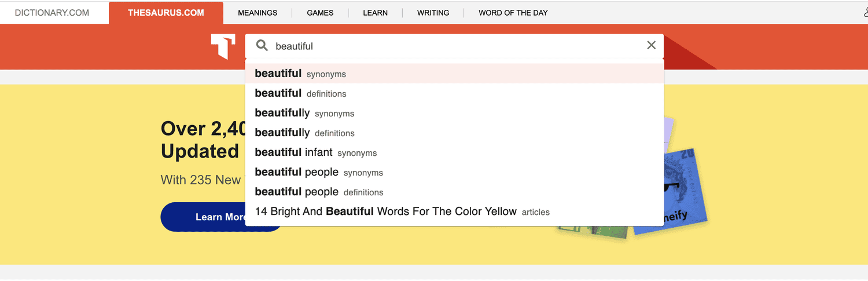This screenshot has height=281, width=868.
Task: Select beautiful infant synonyms suggestion
Action: [454, 152]
